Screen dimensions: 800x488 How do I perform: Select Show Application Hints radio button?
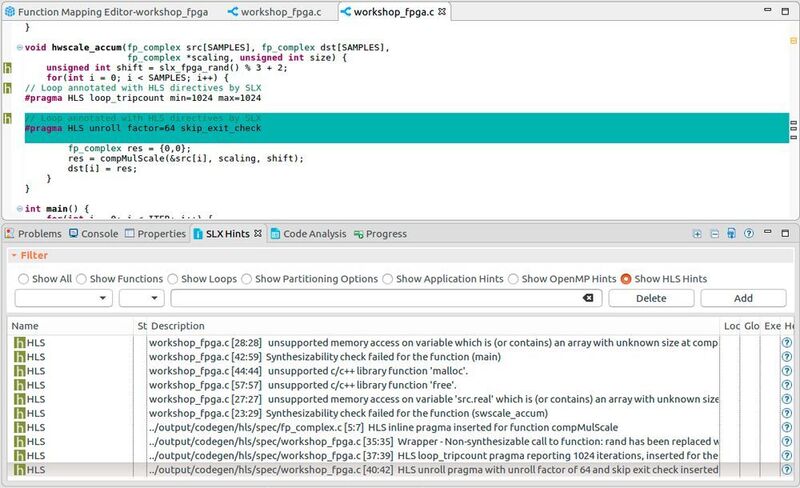pyautogui.click(x=387, y=279)
